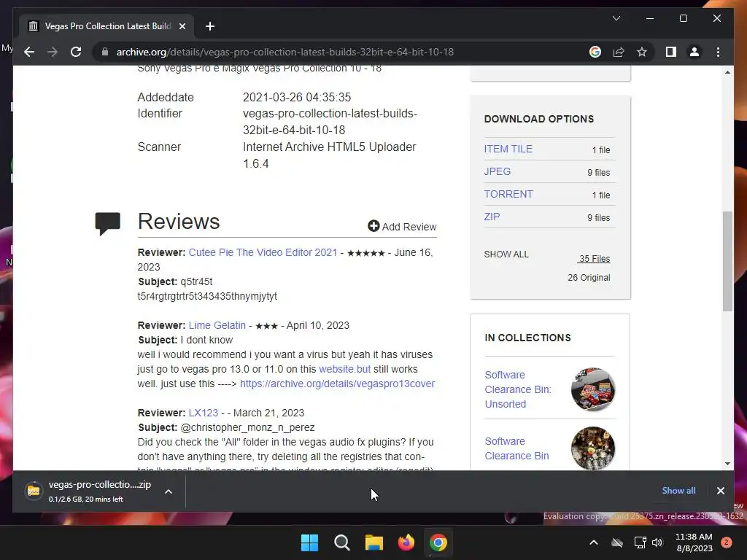This screenshot has width=747, height=560.
Task: Share this page via share icon
Action: tap(619, 52)
